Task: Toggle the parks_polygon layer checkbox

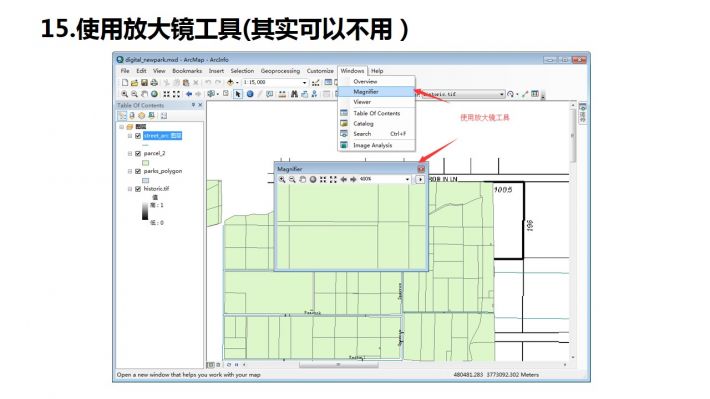Action: coord(138,171)
